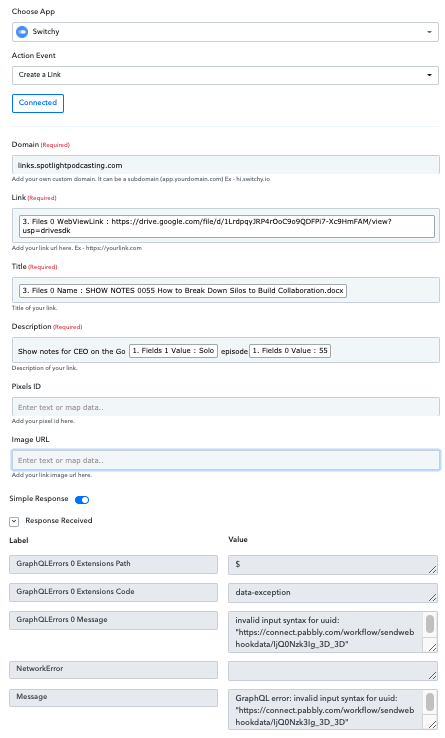The width and height of the screenshot is (445, 738).
Task: Select the WebViewLink mapped tag in Link field
Action: 227,226
